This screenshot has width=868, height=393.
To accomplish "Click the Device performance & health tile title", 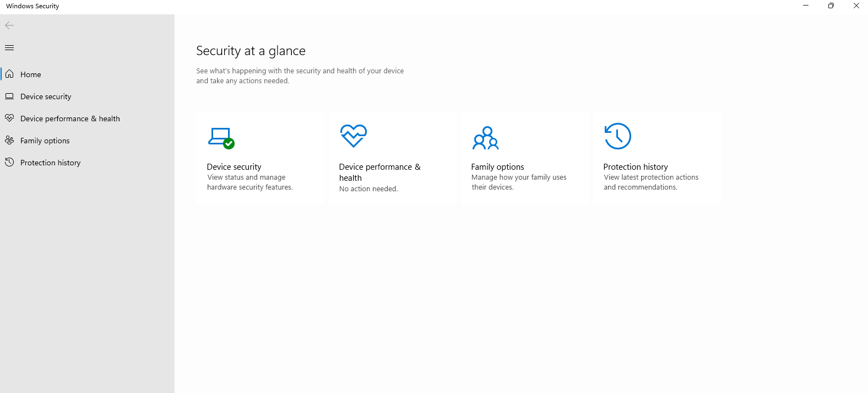I will point(379,167).
